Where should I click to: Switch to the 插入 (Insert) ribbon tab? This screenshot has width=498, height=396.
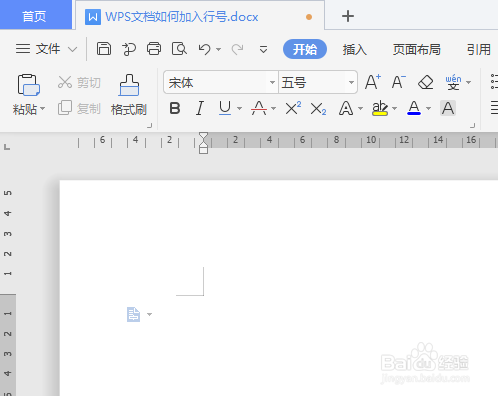click(355, 49)
